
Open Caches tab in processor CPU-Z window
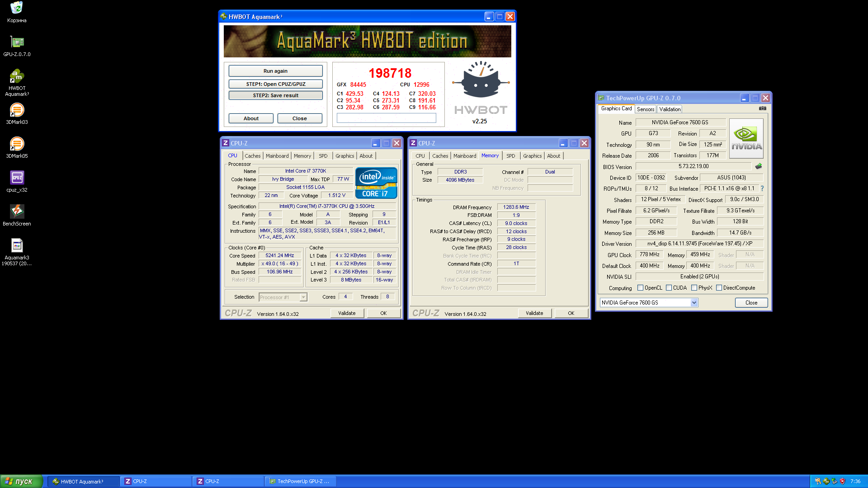pyautogui.click(x=253, y=156)
